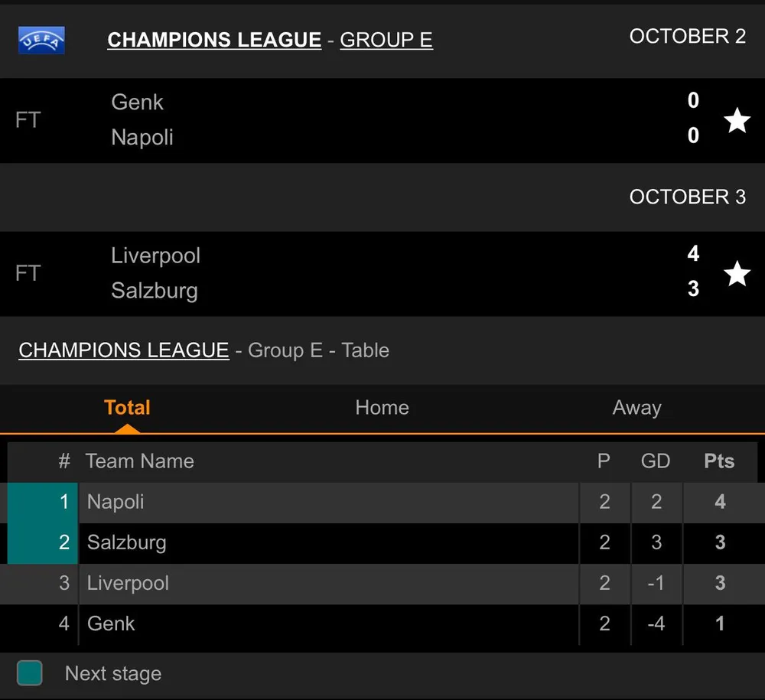
Task: Toggle favorite star for Liverpool vs Salzburg
Action: (737, 273)
